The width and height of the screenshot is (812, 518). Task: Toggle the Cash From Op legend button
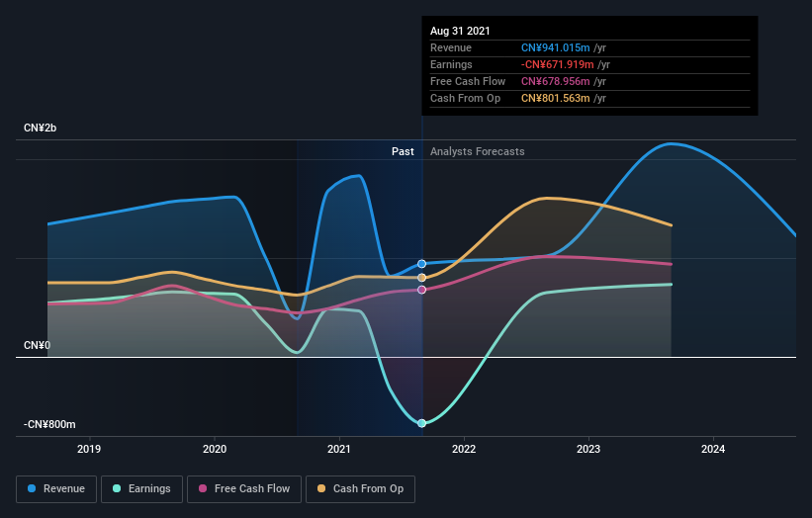point(360,489)
